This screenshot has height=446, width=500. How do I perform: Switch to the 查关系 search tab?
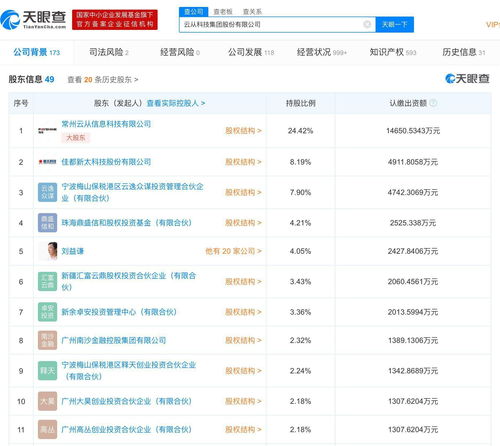click(x=252, y=12)
